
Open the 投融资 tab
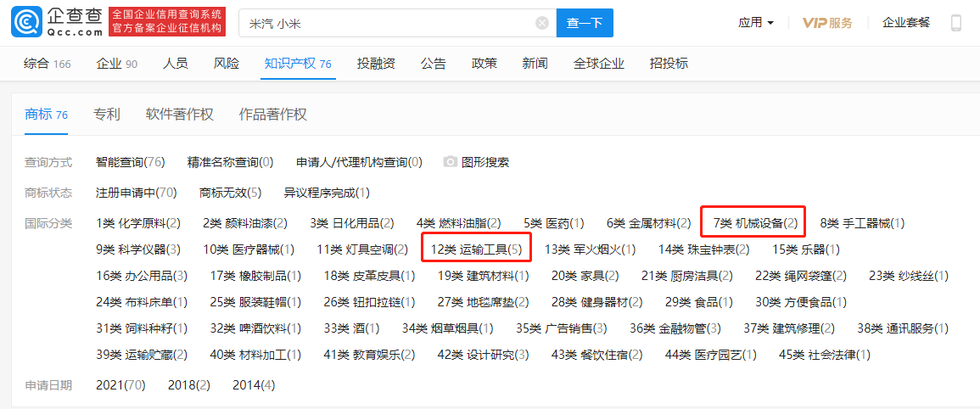click(x=376, y=63)
